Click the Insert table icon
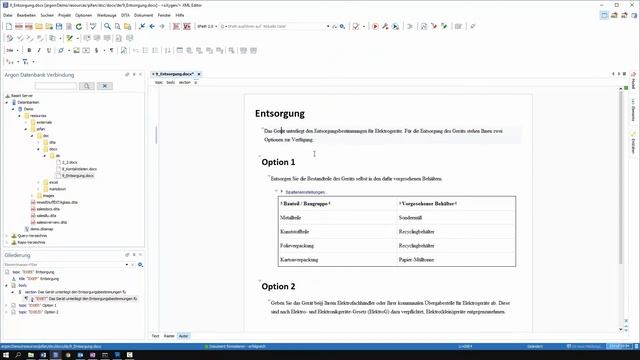640x360 pixels. 180,51
